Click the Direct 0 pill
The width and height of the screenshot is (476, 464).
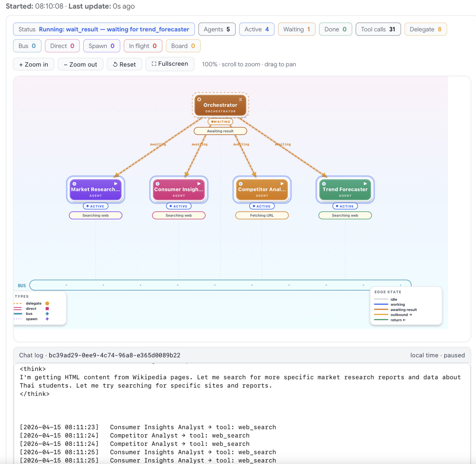point(62,46)
